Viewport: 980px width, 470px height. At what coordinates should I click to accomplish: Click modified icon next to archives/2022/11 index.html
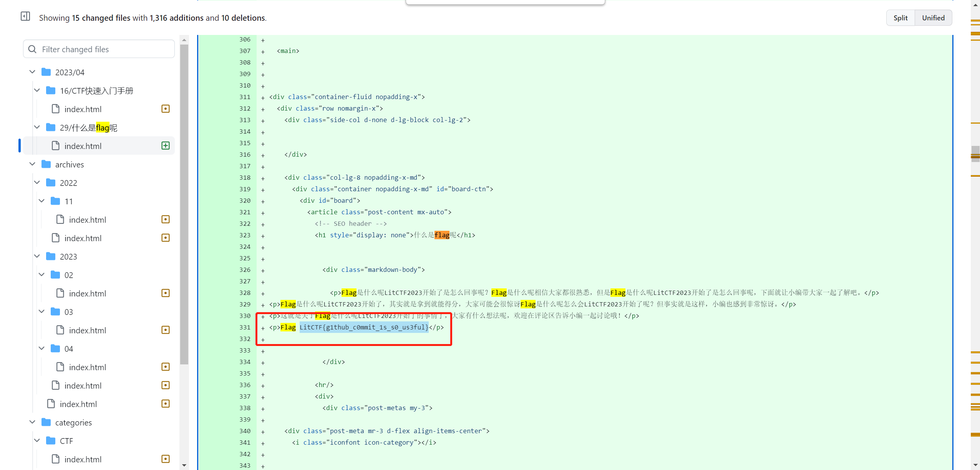[166, 220]
